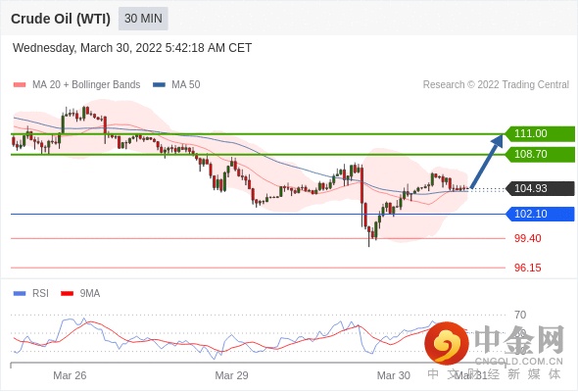Image resolution: width=578 pixels, height=392 pixels.
Task: Click the 104.93 current price tag
Action: coord(540,188)
